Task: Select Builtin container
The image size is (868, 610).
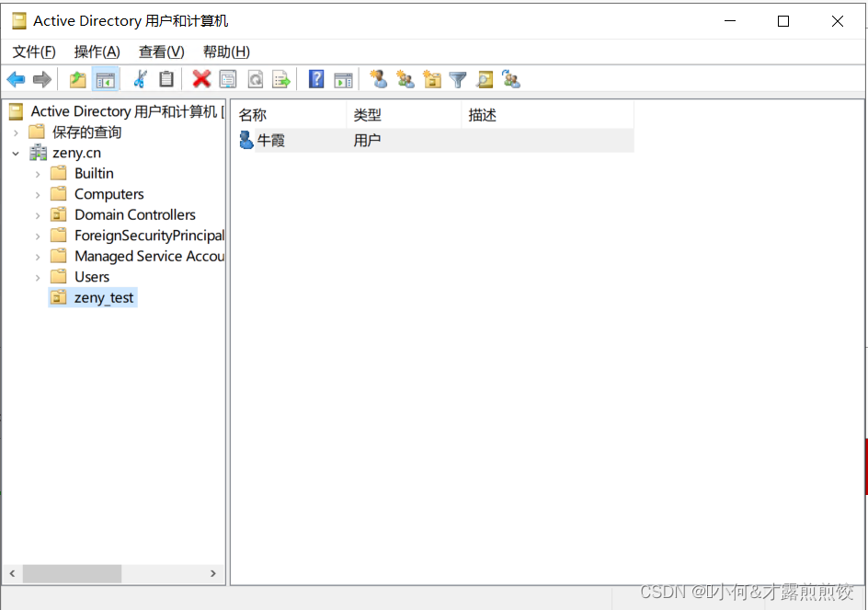Action: point(94,173)
